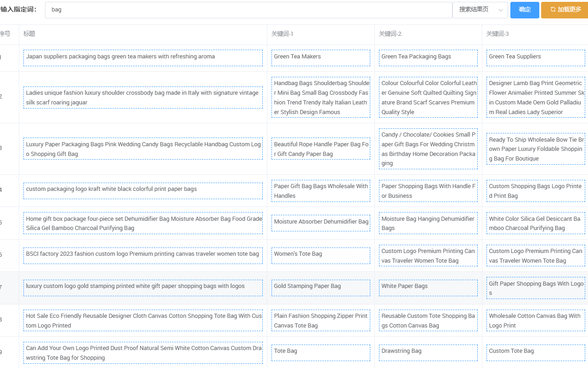The height and width of the screenshot is (368, 588).
Task: Select the "Japan suppliers packaging bags" title cell
Action: [143, 57]
